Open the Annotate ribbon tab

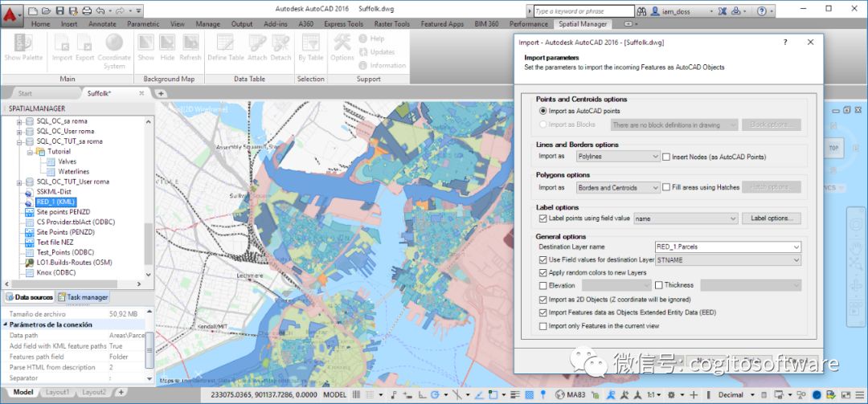102,24
